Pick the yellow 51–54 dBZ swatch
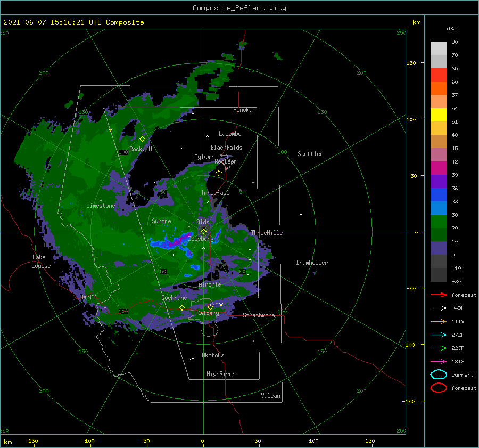Screen dimensions: 479x448 coord(439,115)
